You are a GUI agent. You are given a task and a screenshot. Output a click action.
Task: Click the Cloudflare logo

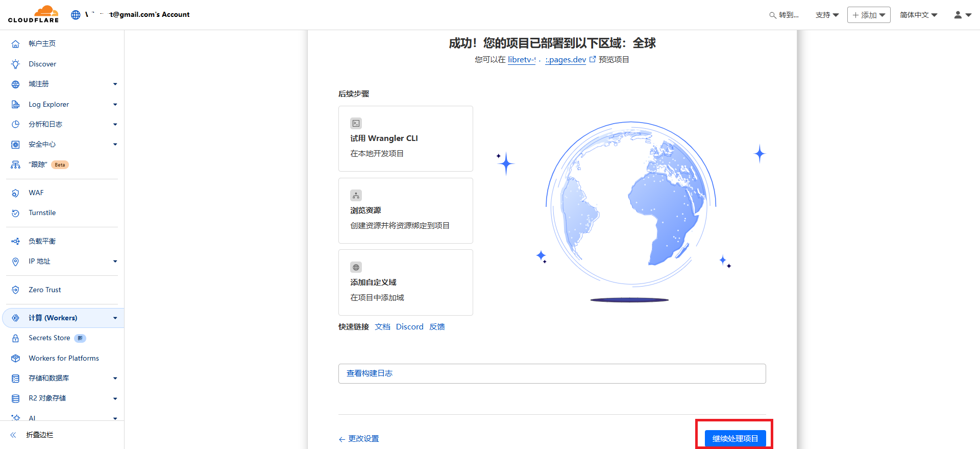34,14
